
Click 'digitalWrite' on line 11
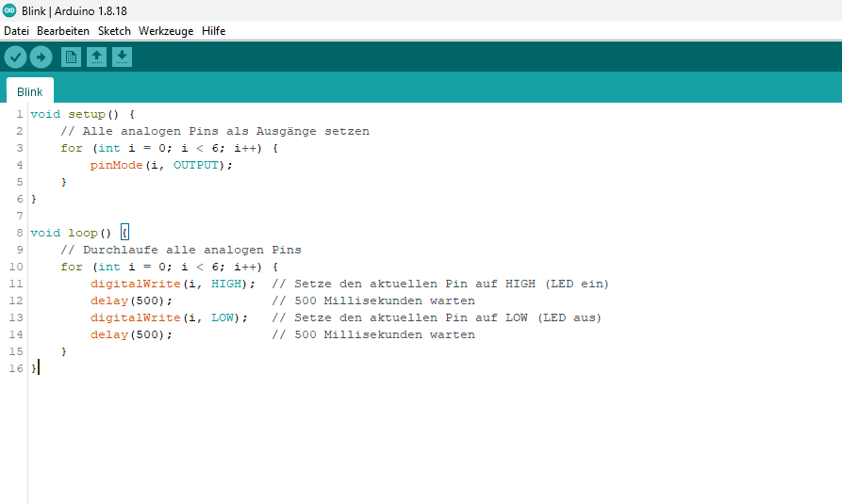pyautogui.click(x=136, y=284)
